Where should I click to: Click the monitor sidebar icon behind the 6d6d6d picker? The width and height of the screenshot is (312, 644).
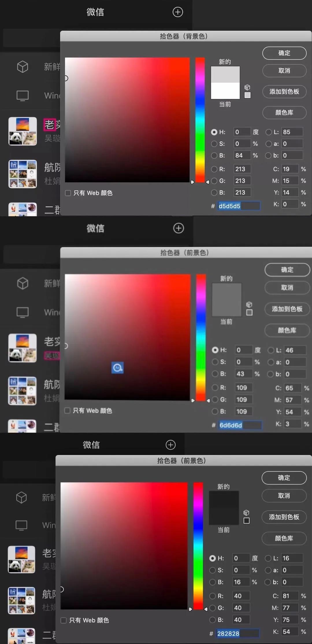[x=23, y=312]
